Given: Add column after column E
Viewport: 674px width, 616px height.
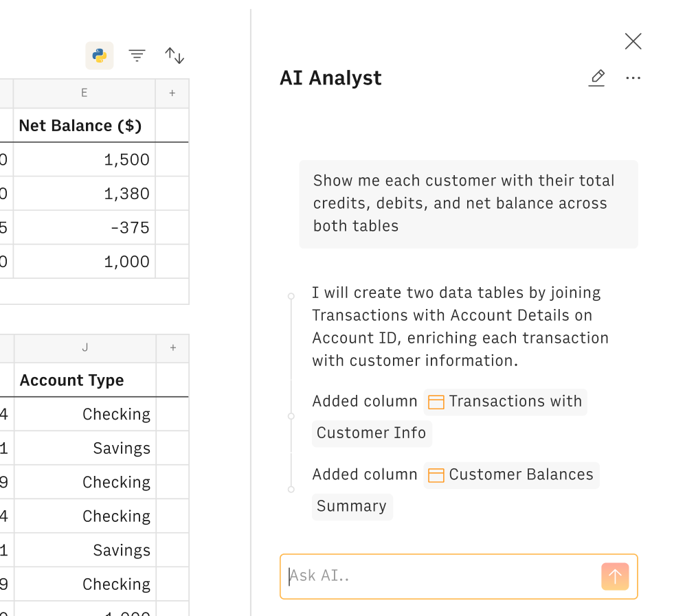Looking at the screenshot, I should 172,93.
